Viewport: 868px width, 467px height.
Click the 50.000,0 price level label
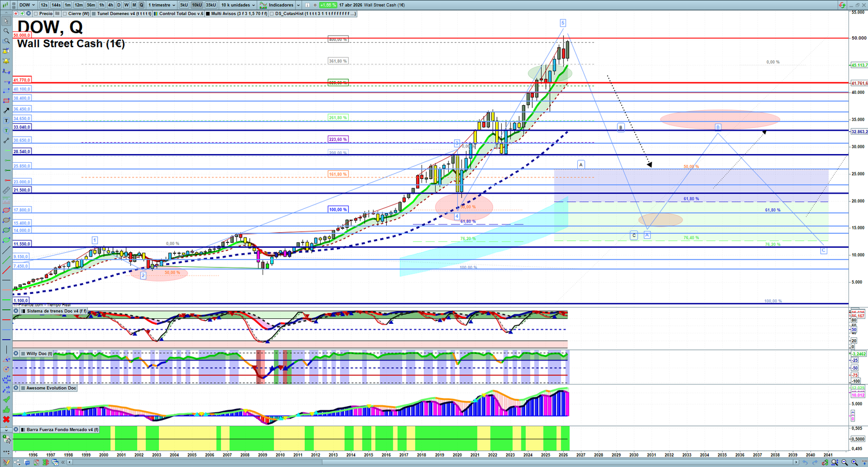pyautogui.click(x=22, y=35)
